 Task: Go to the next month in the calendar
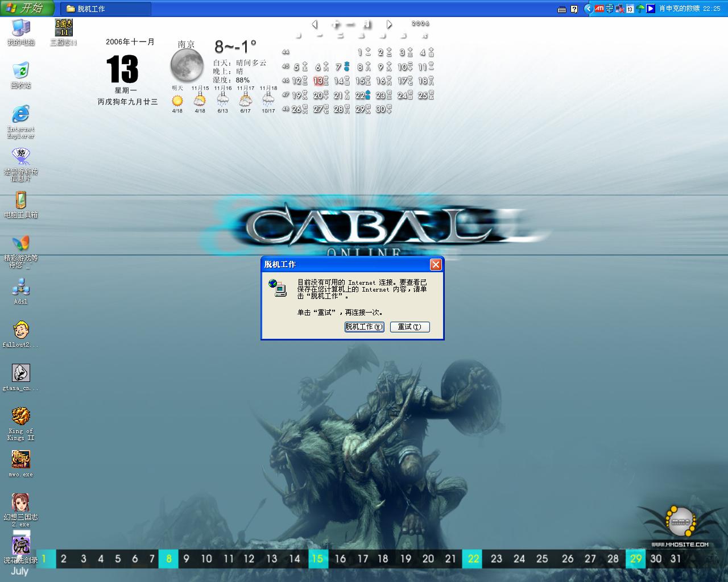[389, 24]
